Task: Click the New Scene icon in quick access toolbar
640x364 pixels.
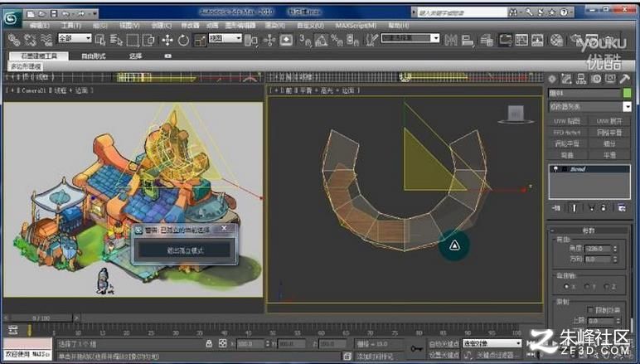Action: (x=31, y=14)
